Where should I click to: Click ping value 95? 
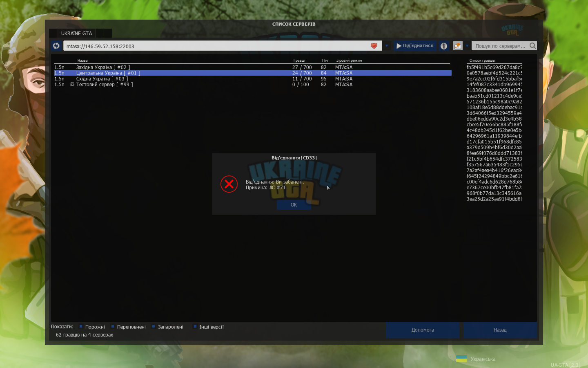coord(323,79)
